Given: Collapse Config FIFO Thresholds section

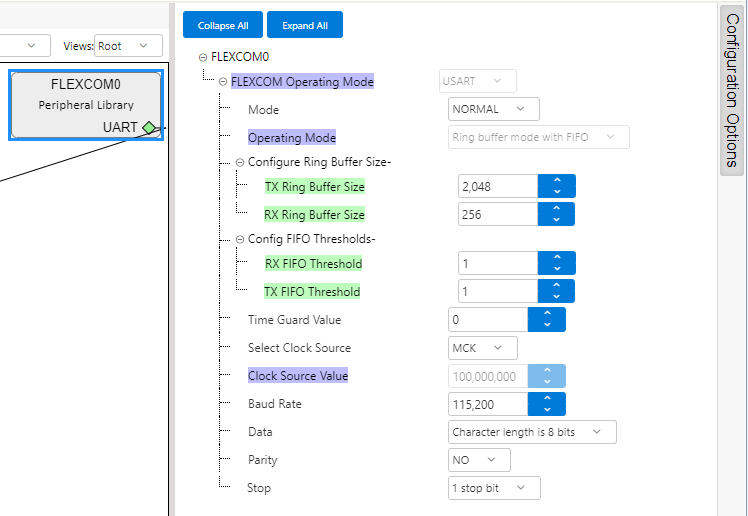Looking at the screenshot, I should point(240,239).
